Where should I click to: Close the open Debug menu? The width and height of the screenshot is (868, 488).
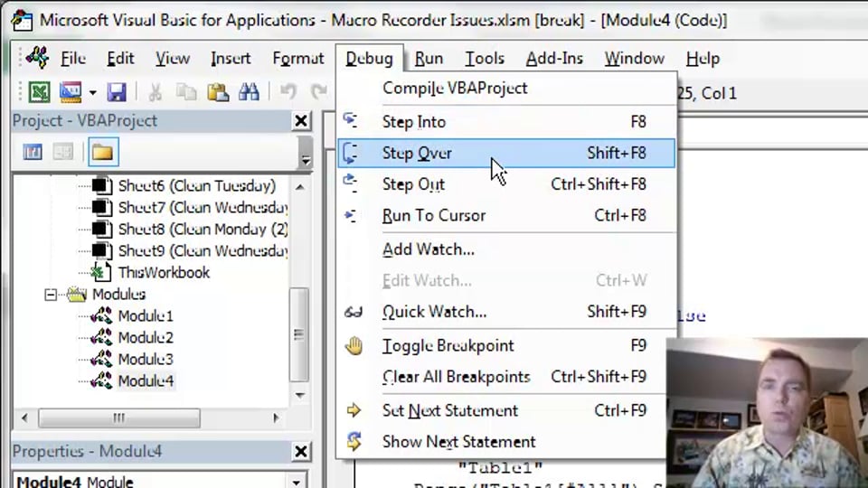click(x=369, y=58)
